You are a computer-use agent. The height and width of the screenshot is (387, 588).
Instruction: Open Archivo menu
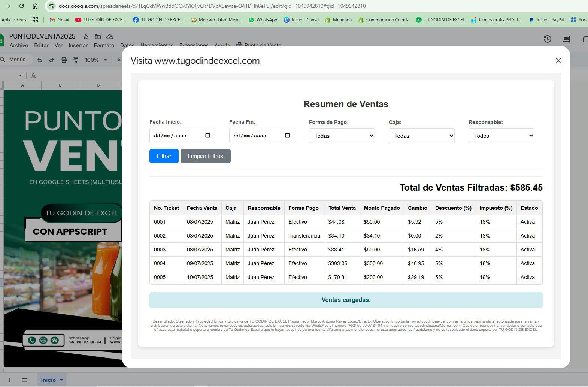19,45
